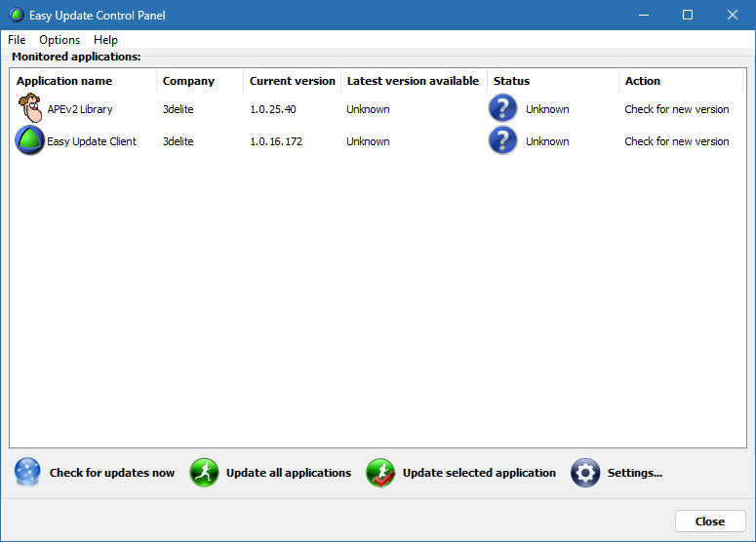Viewport: 756px width, 542px height.
Task: Click the Update all applications label
Action: tap(289, 473)
